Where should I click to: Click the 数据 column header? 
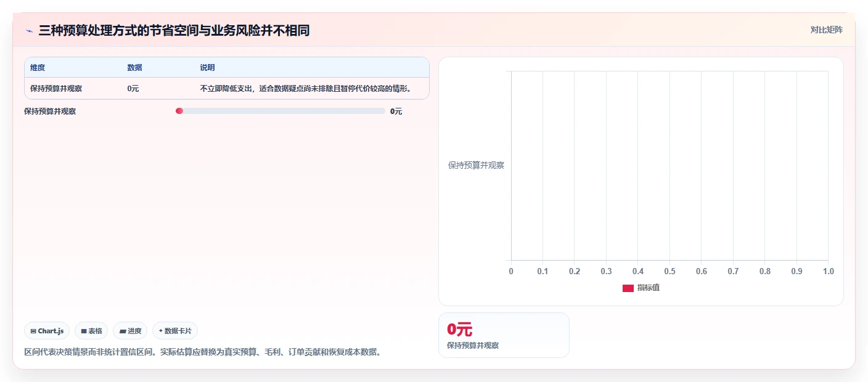coord(134,67)
